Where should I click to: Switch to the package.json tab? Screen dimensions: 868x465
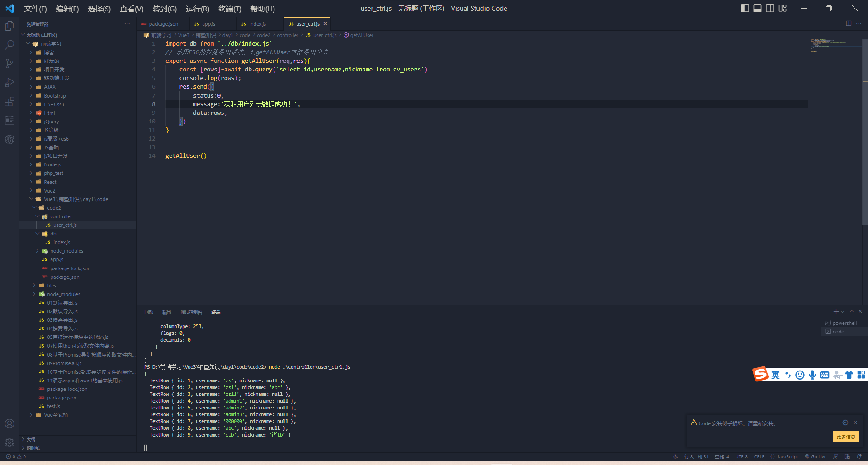click(164, 23)
